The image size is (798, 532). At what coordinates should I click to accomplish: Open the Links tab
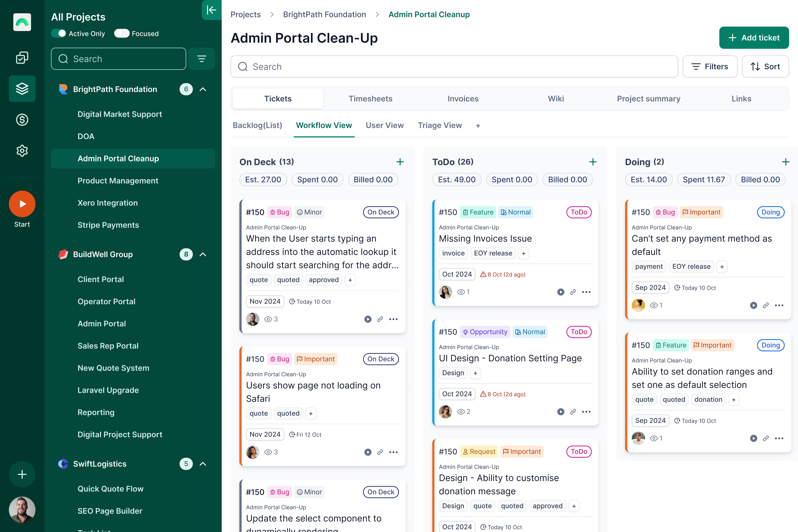coord(741,99)
